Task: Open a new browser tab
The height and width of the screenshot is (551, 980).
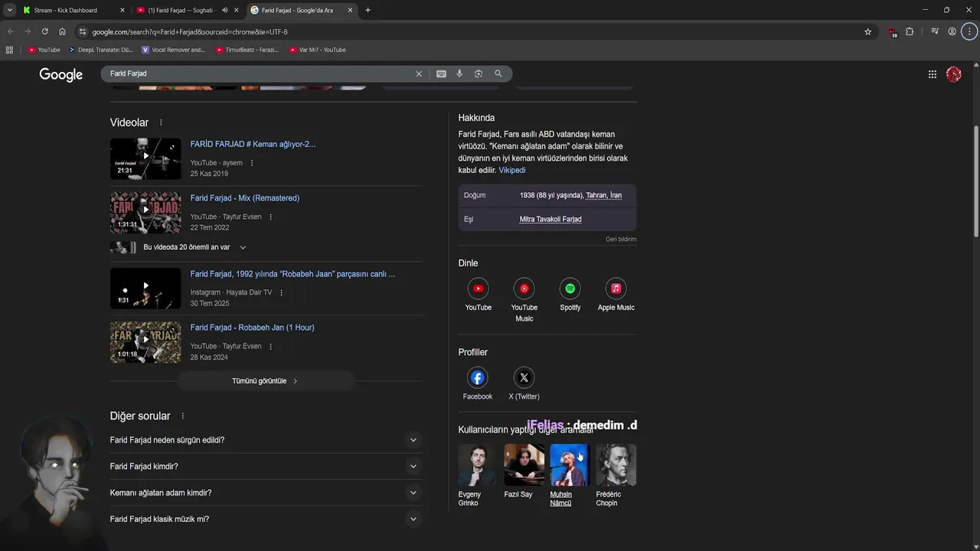Action: [x=367, y=10]
